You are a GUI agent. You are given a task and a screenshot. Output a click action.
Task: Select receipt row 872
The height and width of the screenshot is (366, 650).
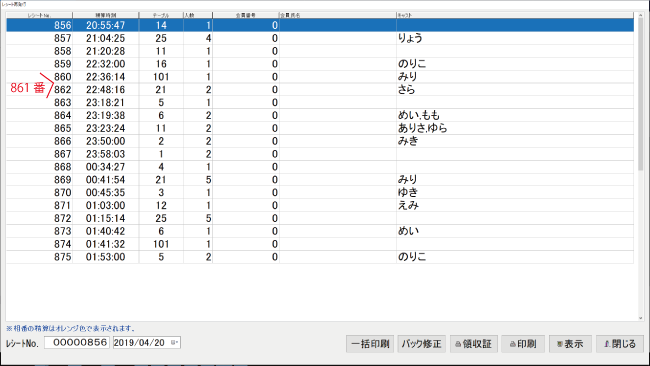[320, 218]
